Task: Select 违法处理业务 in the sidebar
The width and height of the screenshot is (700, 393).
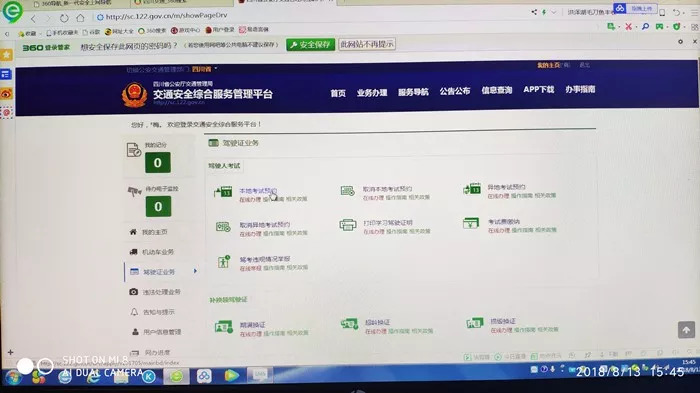Action: pyautogui.click(x=161, y=292)
